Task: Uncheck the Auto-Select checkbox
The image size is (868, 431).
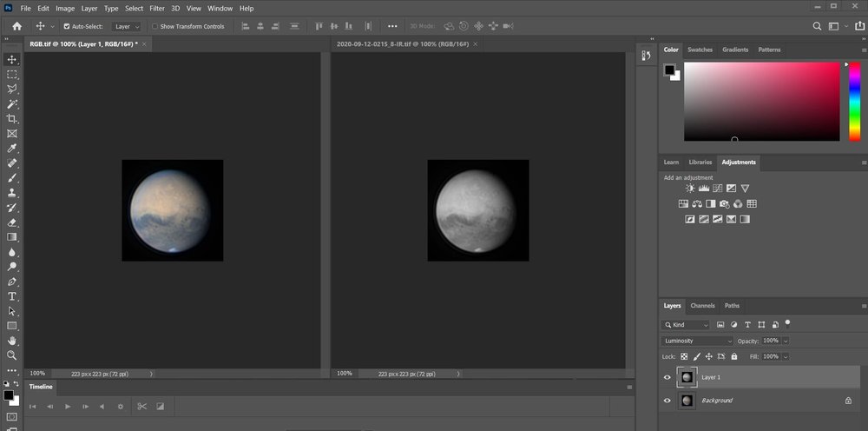Action: [67, 26]
